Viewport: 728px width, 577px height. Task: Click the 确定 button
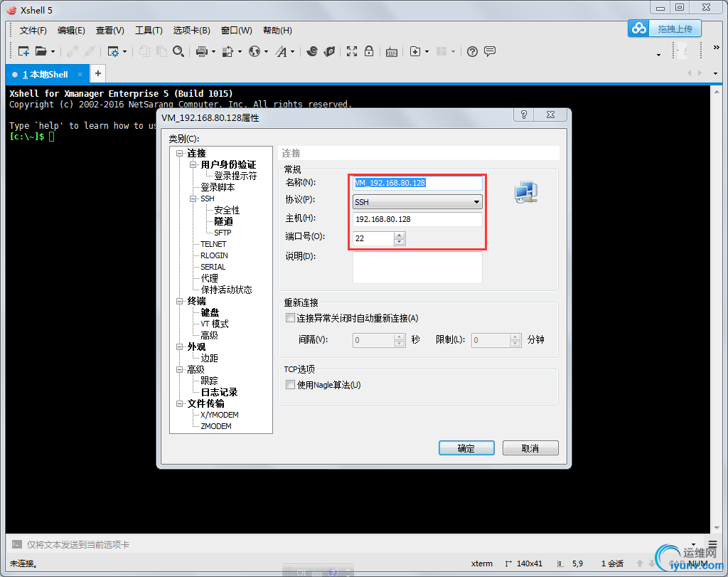tap(466, 448)
